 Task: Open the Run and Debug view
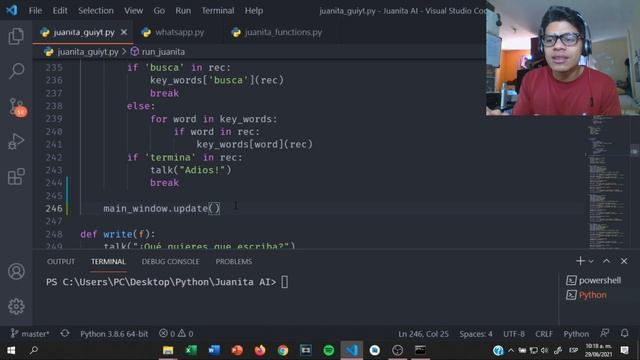[16, 141]
